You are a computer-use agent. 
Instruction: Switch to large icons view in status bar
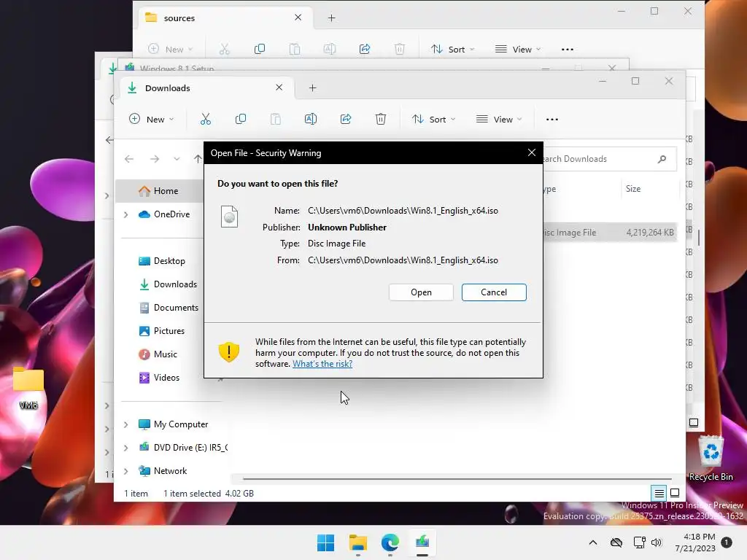(x=675, y=494)
